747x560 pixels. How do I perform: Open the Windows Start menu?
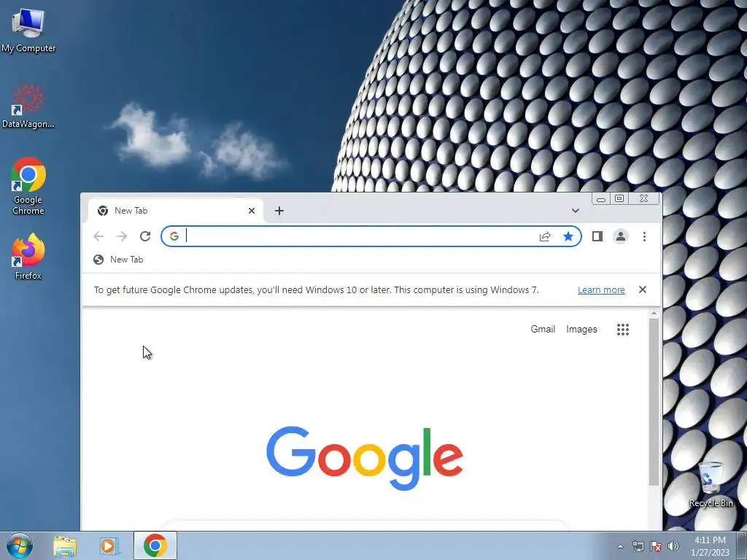click(x=19, y=545)
